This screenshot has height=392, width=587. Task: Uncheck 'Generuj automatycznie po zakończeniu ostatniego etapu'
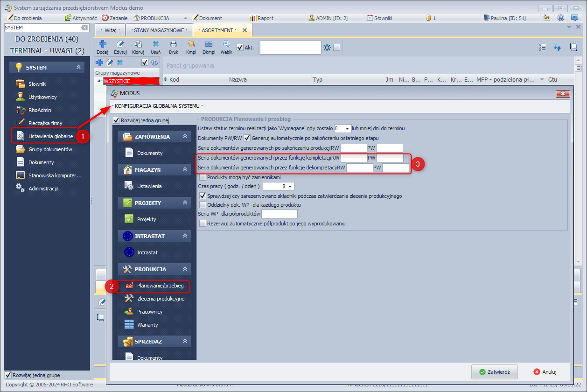point(247,138)
